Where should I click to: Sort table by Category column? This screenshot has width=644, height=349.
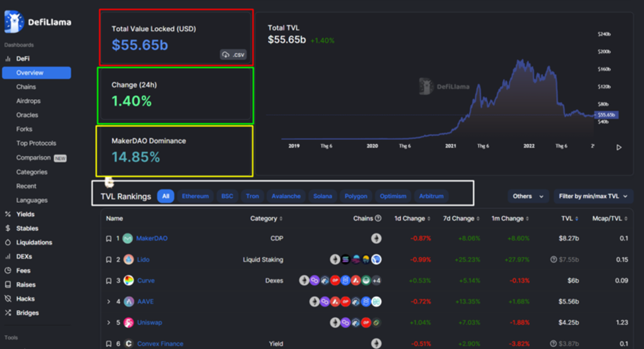click(x=266, y=218)
